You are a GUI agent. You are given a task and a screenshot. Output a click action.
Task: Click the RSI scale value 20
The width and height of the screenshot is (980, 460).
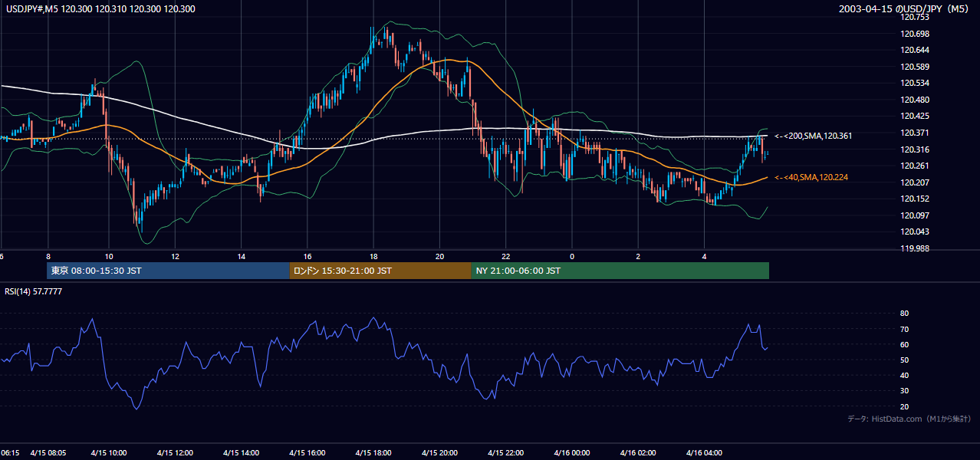click(905, 406)
